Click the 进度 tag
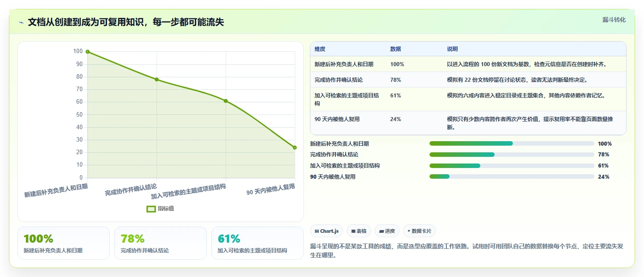644x277 pixels. 387,231
